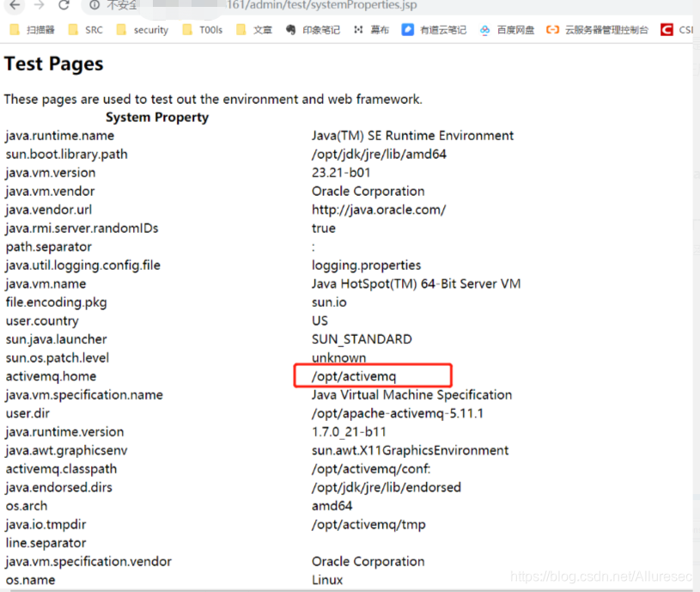700x592 pixels.
Task: Click the browser forward arrow
Action: (40, 5)
